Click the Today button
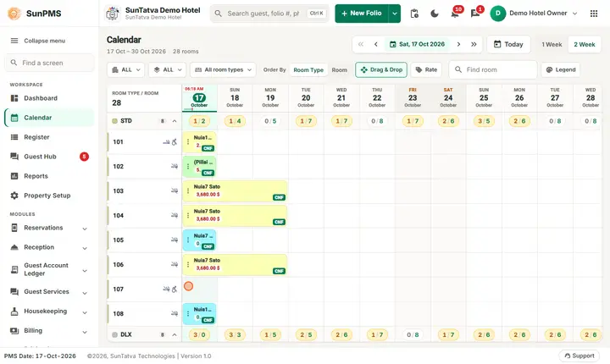Viewport: 610px width, 364px height. click(508, 44)
